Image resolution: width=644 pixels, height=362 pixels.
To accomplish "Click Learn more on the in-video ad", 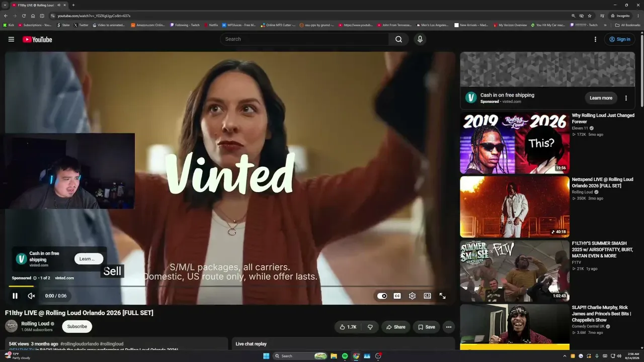I will tap(89, 259).
